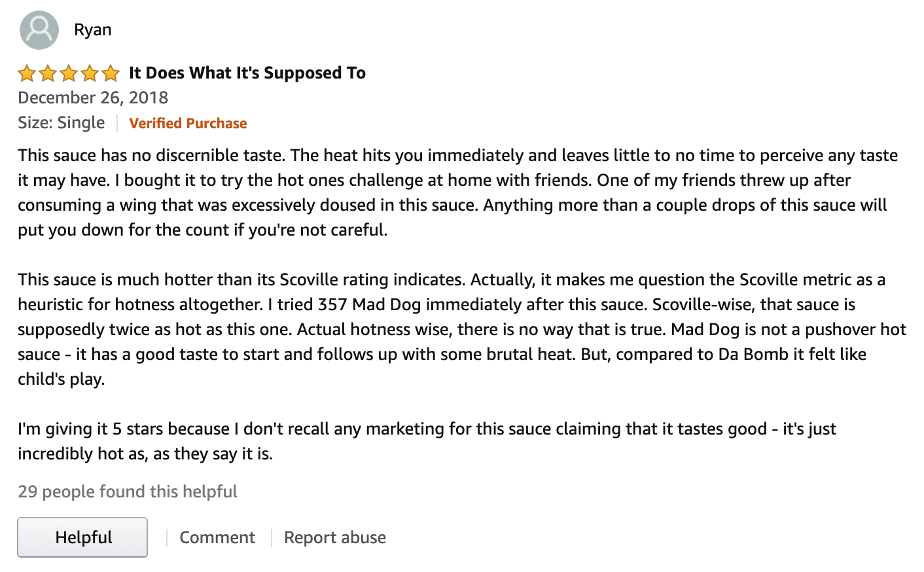Click the paragraph beginning "This sauce has no discernible taste"
This screenshot has width=924, height=572.
pyautogui.click(x=452, y=192)
